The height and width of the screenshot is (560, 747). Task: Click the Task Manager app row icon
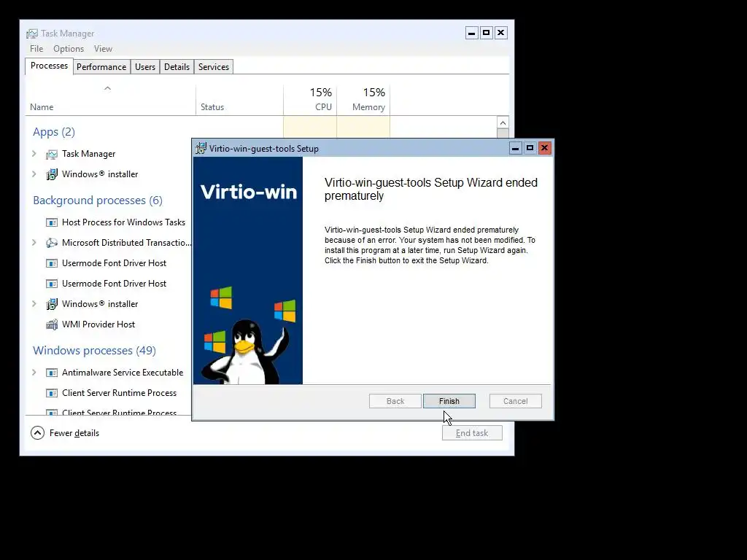52,154
